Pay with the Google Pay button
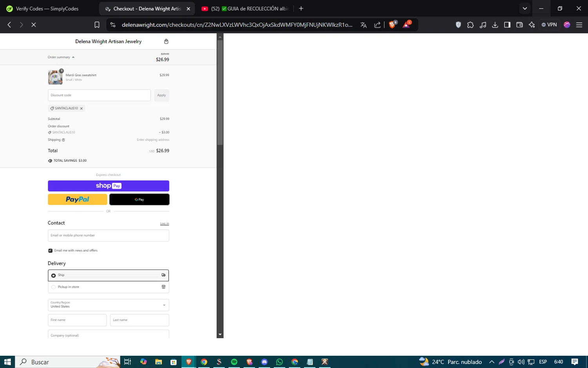Viewport: 588px width, 368px height. (139, 199)
